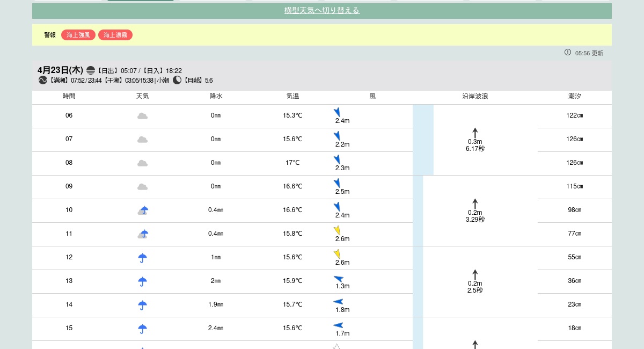Image resolution: width=644 pixels, height=349 pixels.
Task: Click the wave direction arrow above 0.3m
Action: tap(475, 133)
